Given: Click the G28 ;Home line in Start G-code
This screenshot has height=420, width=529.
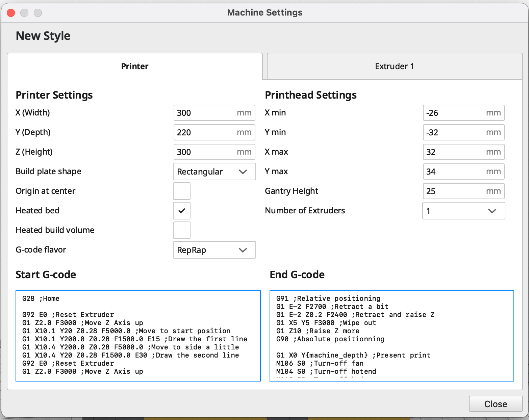Looking at the screenshot, I should point(41,298).
